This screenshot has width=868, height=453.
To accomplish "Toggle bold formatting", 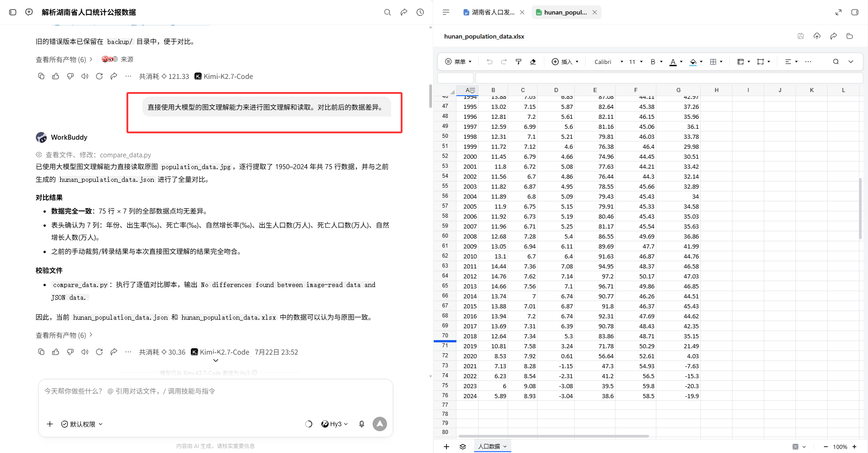I will [x=653, y=62].
